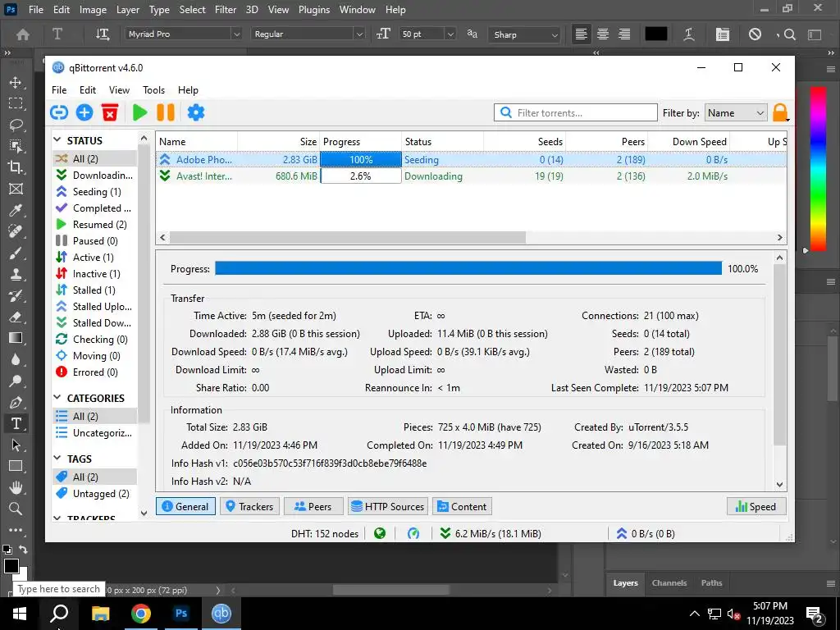
Task: Click the Add Torrent File plus icon
Action: 84,112
